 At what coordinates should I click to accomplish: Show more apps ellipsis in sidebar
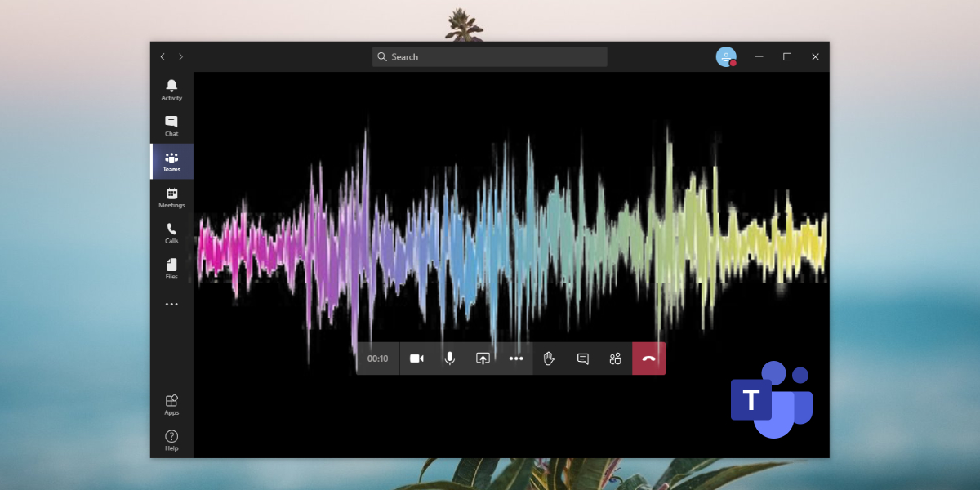pyautogui.click(x=171, y=304)
